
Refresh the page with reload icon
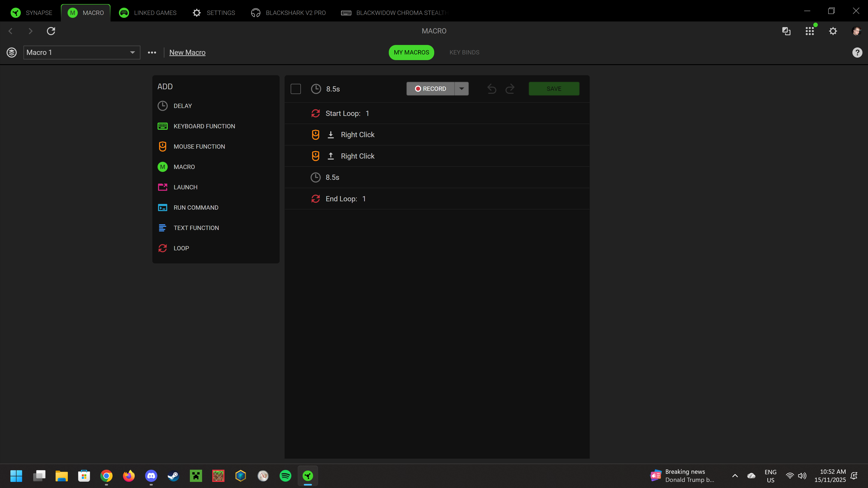pyautogui.click(x=51, y=31)
